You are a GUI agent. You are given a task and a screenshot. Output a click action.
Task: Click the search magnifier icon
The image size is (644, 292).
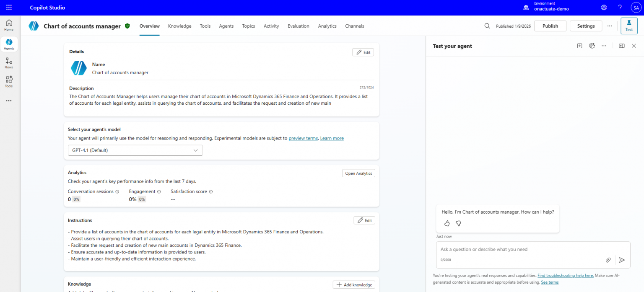point(487,26)
